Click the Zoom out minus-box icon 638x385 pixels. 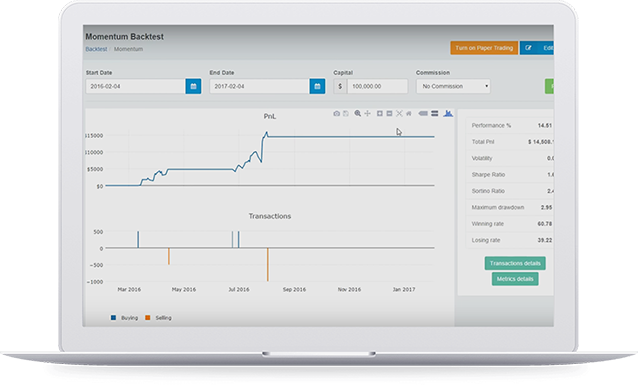[389, 114]
